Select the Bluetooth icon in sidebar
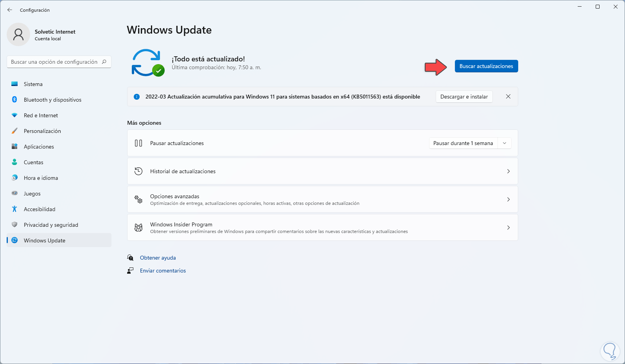625x364 pixels. [14, 100]
